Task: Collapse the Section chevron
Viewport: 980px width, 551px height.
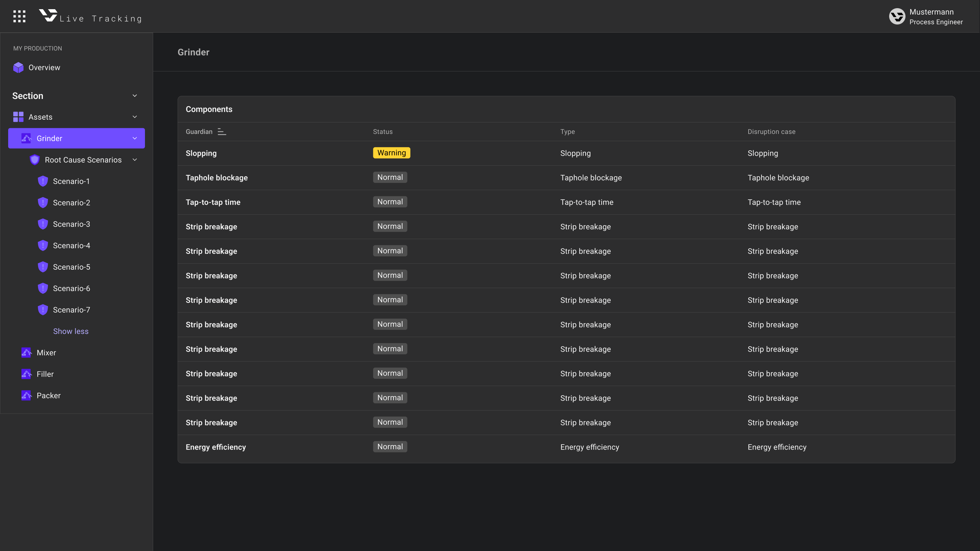Action: tap(135, 96)
